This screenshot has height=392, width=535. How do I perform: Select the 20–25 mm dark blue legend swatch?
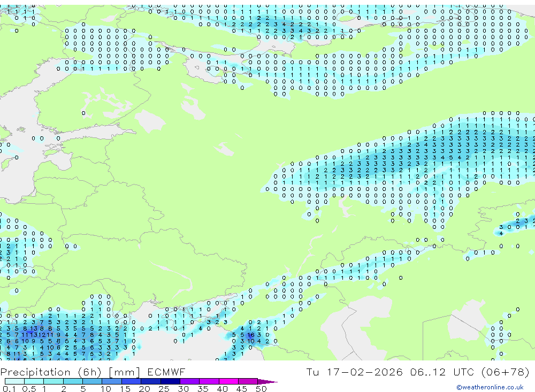[150, 381]
